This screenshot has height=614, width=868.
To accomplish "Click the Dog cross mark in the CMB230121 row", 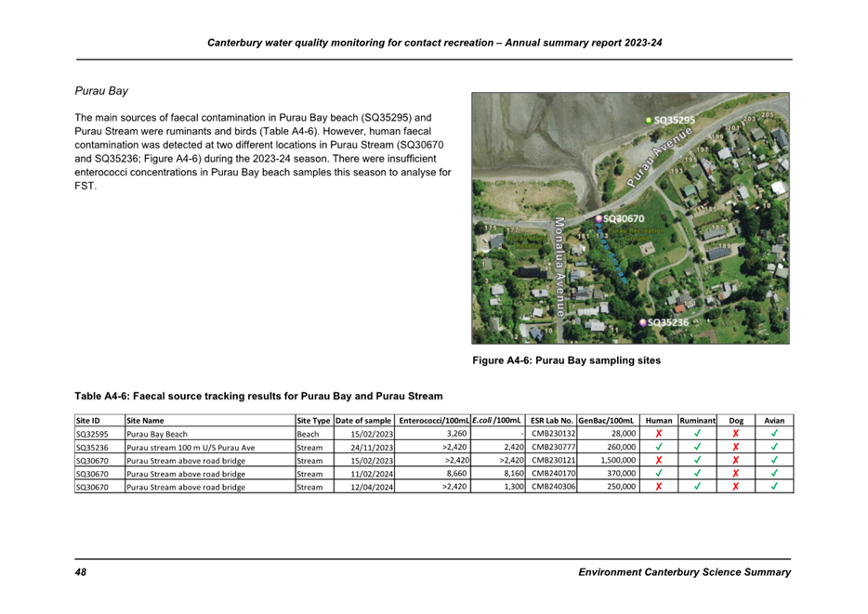I will point(736,460).
